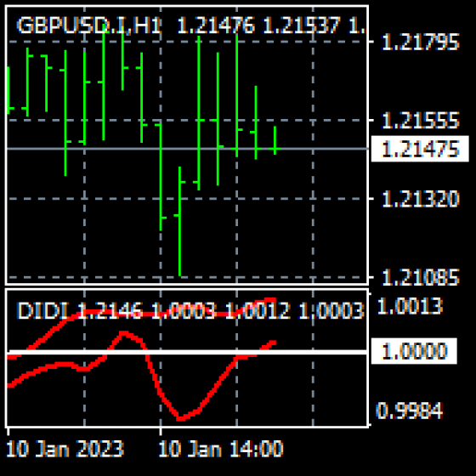Screen dimensions: 476x476
Task: Click the DIDI indicator label
Action: (42, 310)
